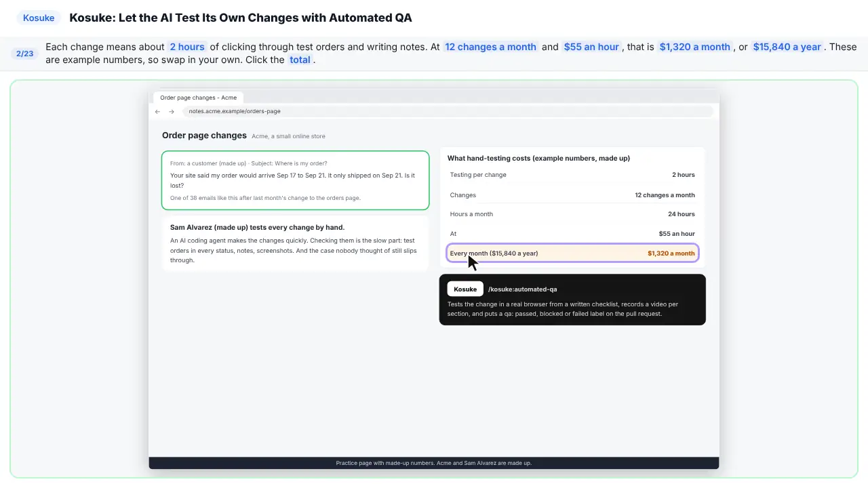
Task: Click the 'Sam Alvarez (made up) tests every change' heading
Action: click(x=258, y=228)
